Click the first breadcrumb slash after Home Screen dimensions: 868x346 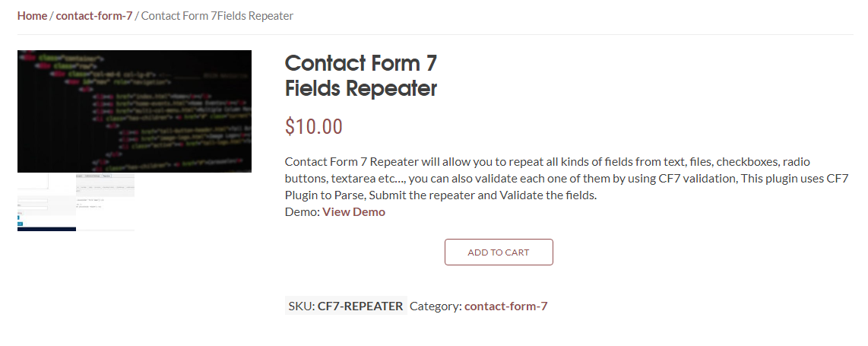click(52, 16)
